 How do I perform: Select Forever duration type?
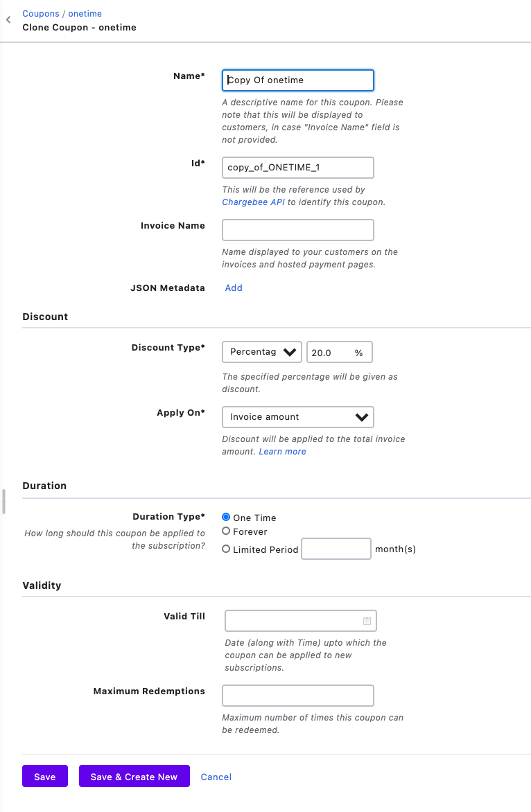pos(226,531)
